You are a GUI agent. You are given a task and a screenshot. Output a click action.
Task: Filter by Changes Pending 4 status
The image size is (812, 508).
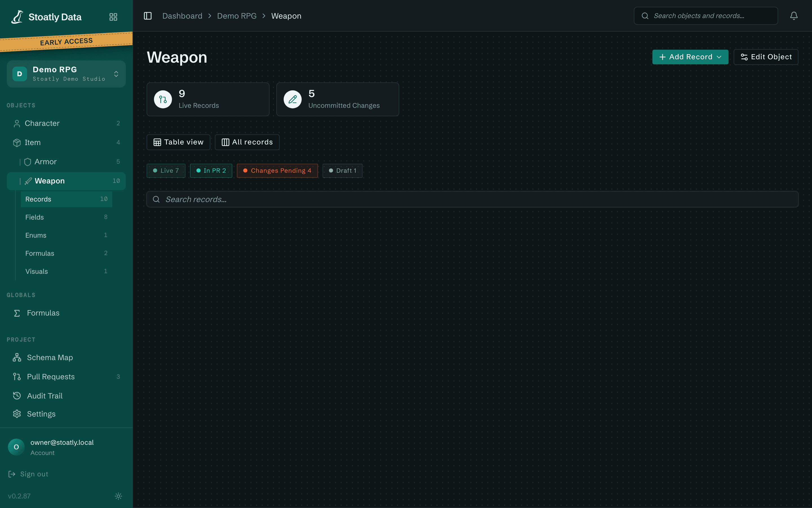point(277,171)
